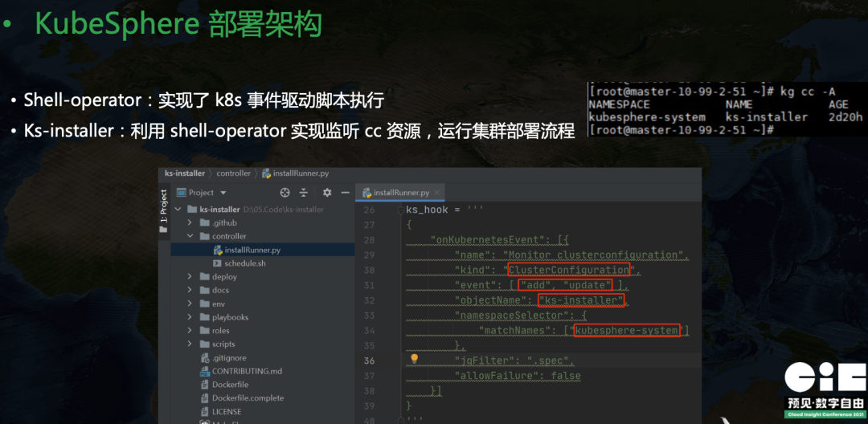This screenshot has height=424, width=868.
Task: Click "kubesphere-system" on code line 34
Action: 627,331
